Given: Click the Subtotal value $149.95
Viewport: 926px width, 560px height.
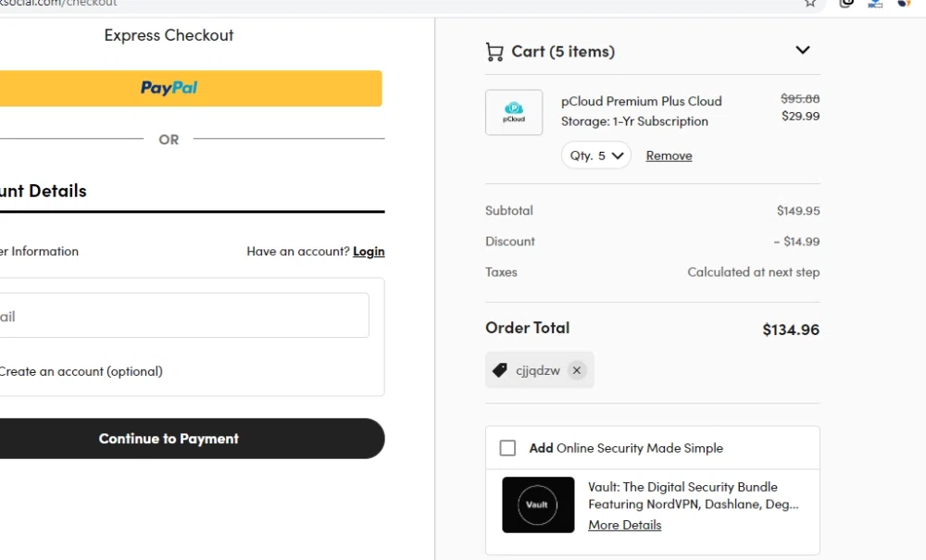Looking at the screenshot, I should click(798, 211).
